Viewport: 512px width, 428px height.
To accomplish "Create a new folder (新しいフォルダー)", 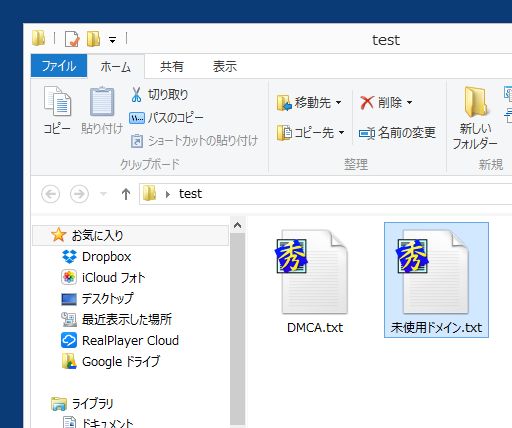I will coord(475,117).
